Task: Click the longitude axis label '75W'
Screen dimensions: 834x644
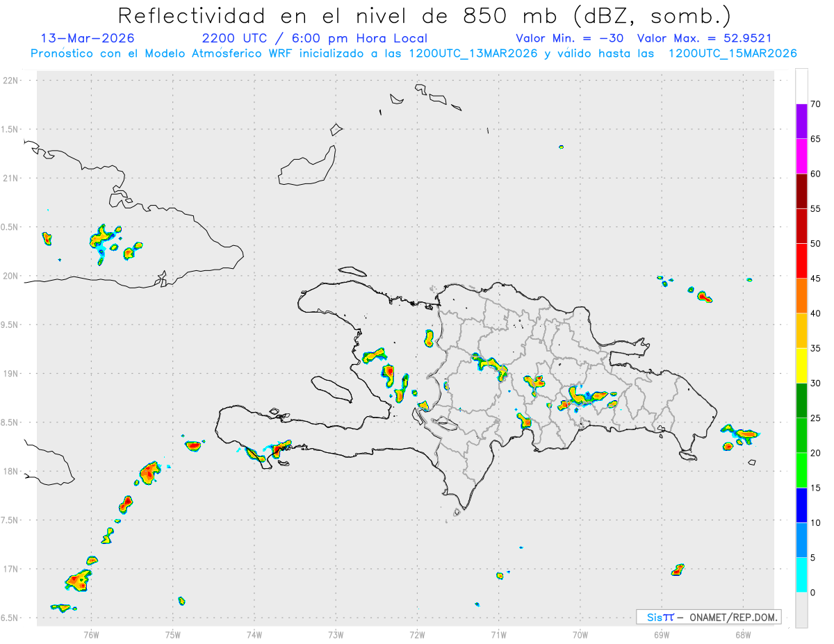Action: coord(173,634)
